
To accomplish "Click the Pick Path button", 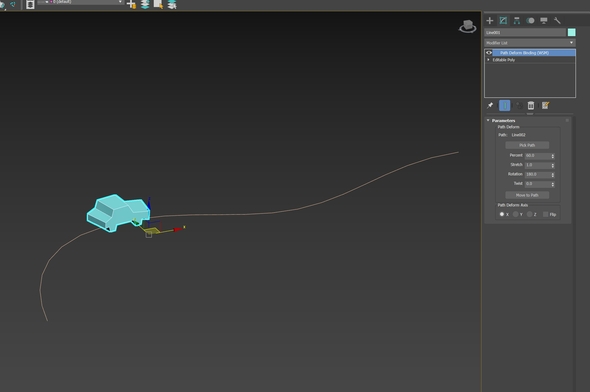I will pyautogui.click(x=527, y=145).
